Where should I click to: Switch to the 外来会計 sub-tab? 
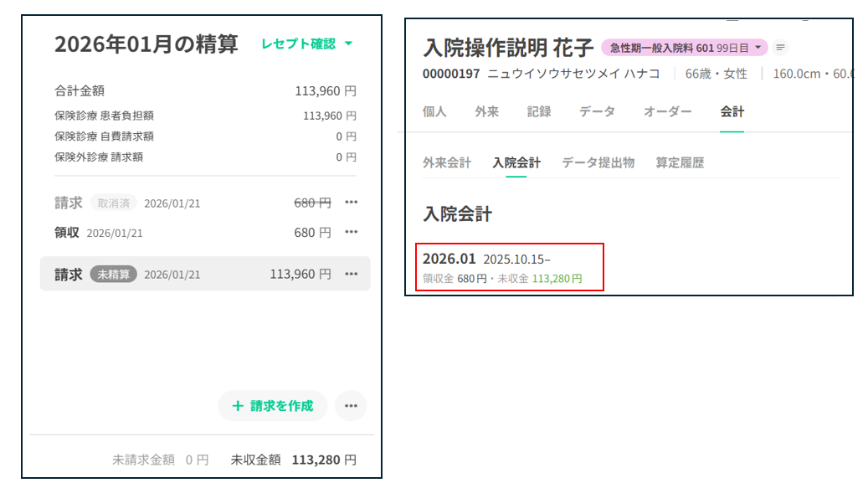click(x=447, y=163)
